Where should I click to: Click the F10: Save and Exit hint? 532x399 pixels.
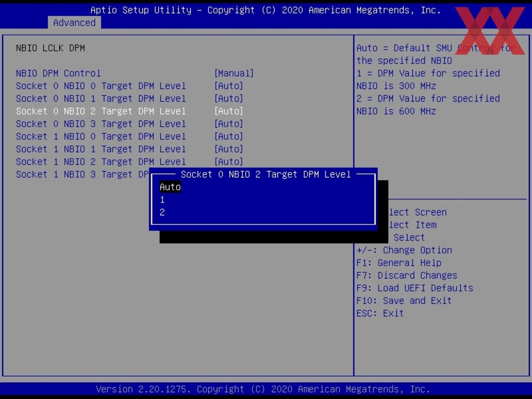[404, 300]
